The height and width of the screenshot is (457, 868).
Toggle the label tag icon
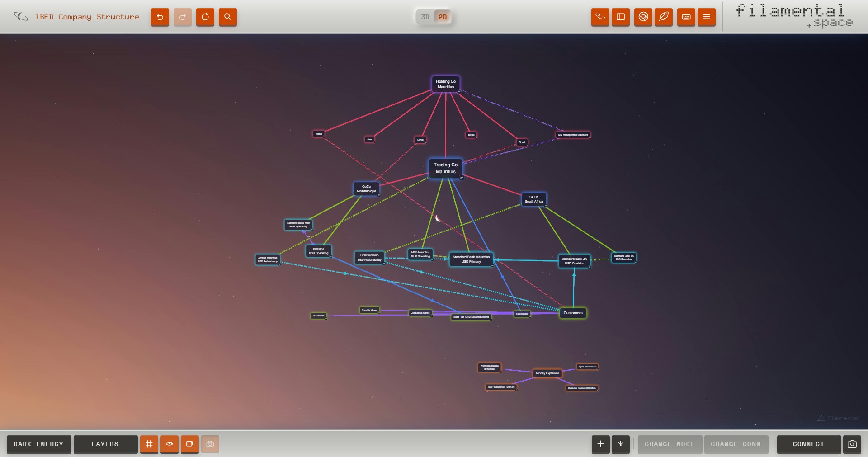pyautogui.click(x=189, y=444)
